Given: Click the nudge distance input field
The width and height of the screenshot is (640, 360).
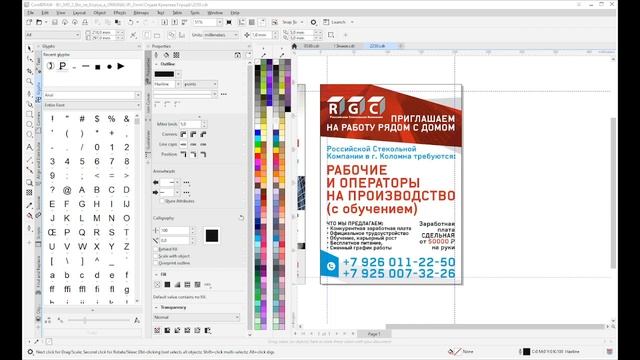Looking at the screenshot, I should click(263, 35).
